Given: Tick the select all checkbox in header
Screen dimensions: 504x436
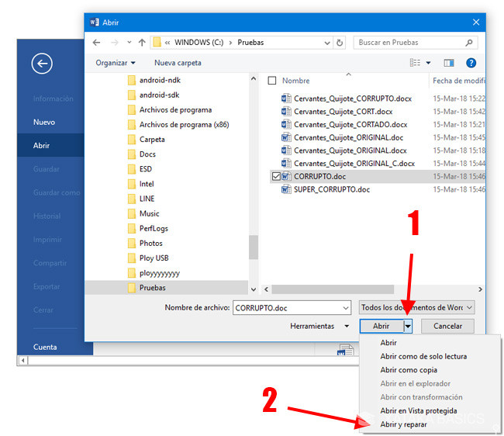Looking at the screenshot, I should tap(271, 81).
